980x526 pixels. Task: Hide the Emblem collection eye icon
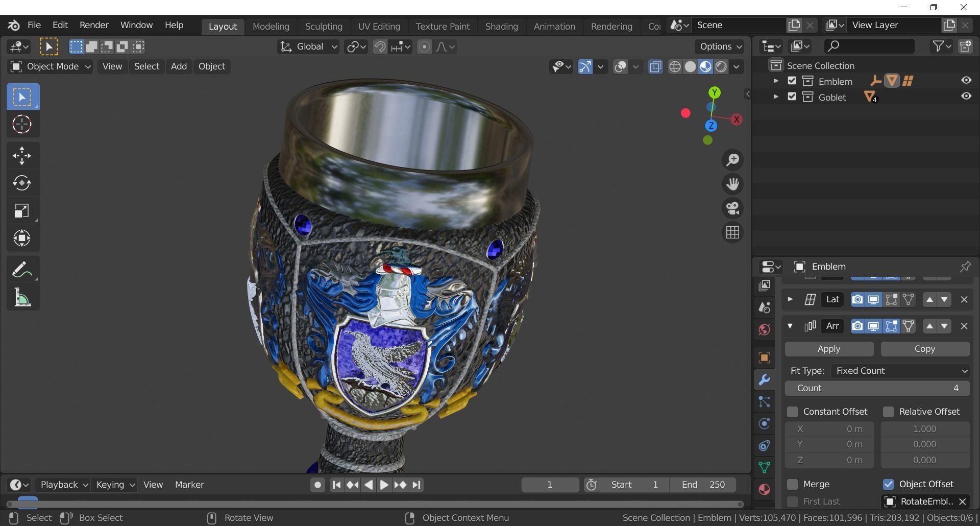pyautogui.click(x=966, y=81)
